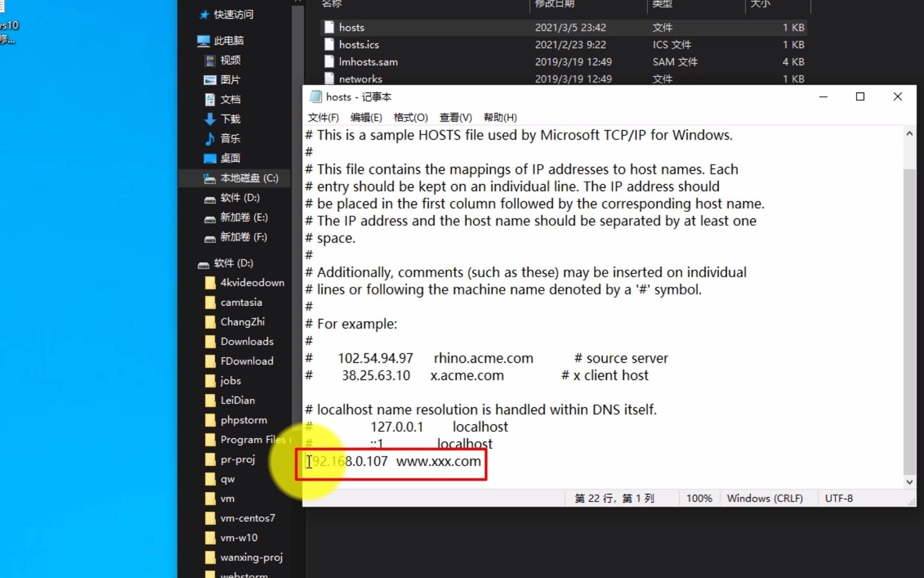
Task: Click the UTF-8 encoding indicator
Action: coord(838,498)
